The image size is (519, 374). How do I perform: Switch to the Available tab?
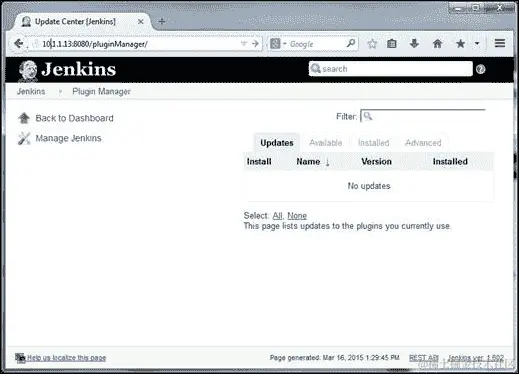(x=326, y=143)
